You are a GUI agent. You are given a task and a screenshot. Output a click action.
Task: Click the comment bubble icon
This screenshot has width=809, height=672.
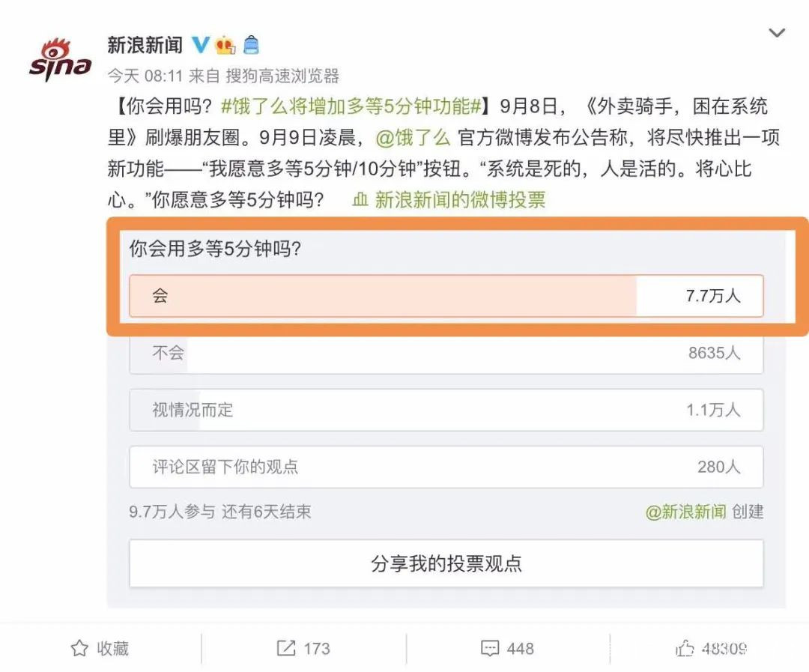click(490, 648)
